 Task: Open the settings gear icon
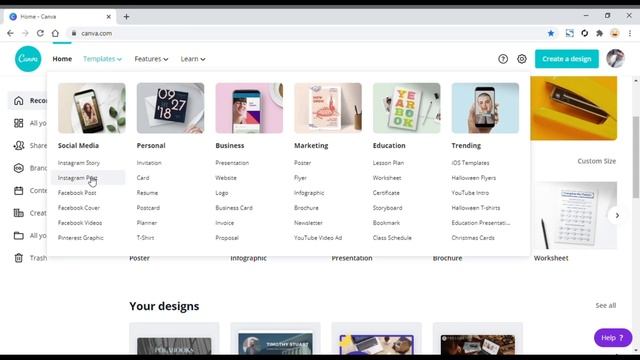tap(522, 59)
